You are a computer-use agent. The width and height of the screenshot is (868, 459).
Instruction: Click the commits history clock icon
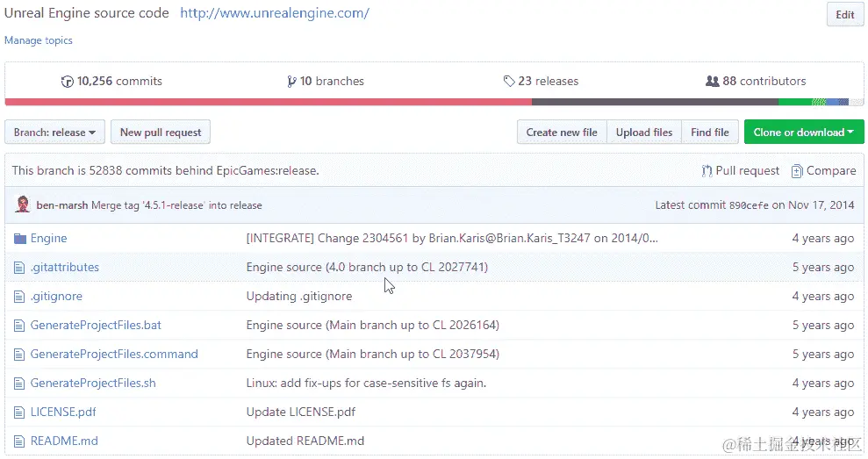(x=67, y=82)
